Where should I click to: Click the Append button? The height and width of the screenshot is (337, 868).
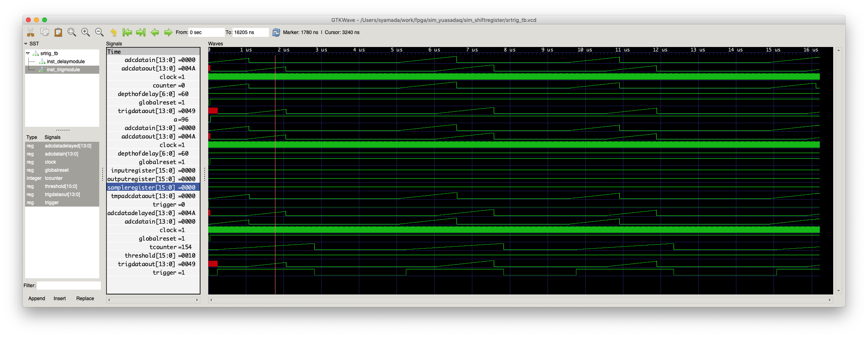click(37, 299)
